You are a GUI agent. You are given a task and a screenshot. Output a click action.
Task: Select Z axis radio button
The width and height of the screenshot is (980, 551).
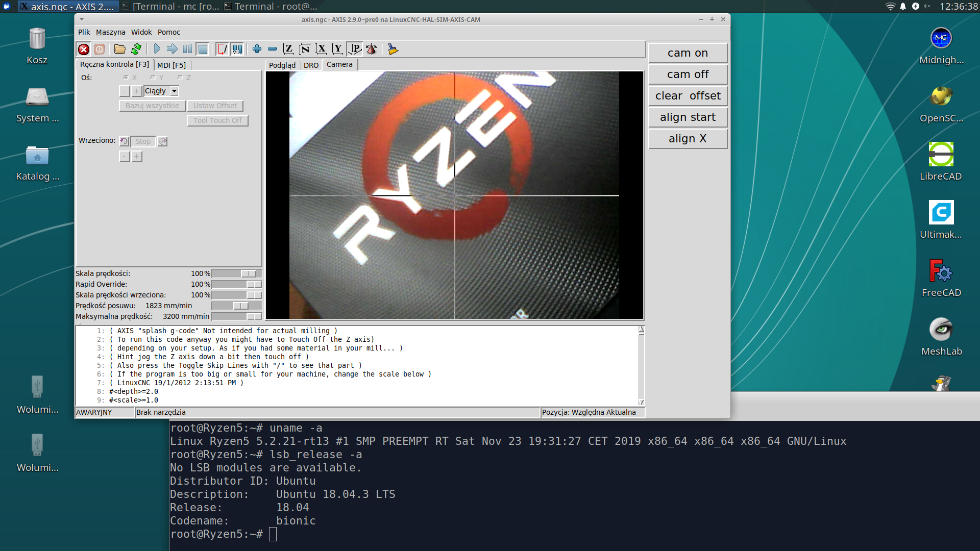[180, 78]
